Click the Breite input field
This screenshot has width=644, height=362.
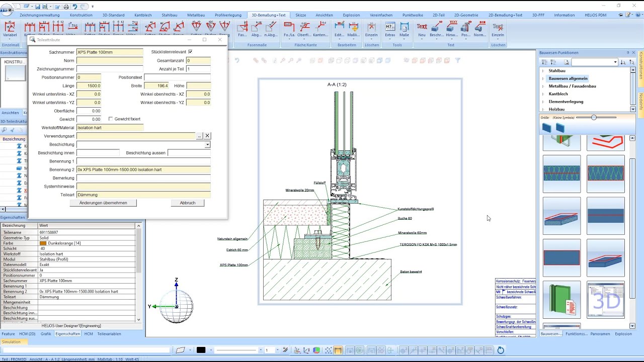[156, 85]
